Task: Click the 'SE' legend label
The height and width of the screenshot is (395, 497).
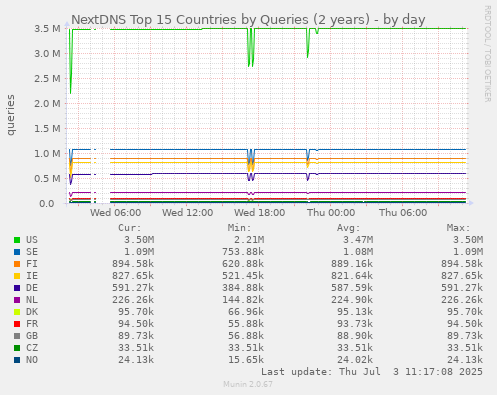Action: [x=32, y=252]
